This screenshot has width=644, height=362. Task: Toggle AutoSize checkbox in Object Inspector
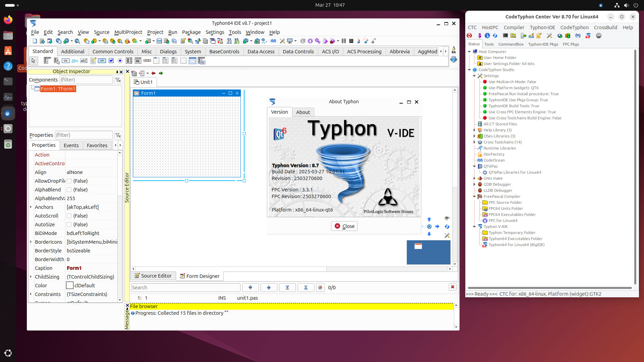tap(69, 225)
